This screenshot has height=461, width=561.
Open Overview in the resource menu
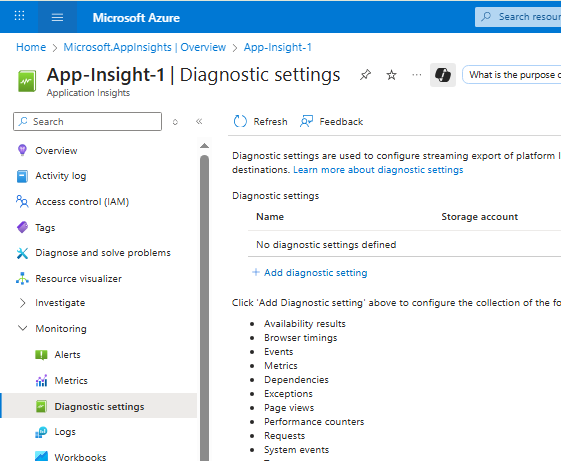tap(56, 150)
